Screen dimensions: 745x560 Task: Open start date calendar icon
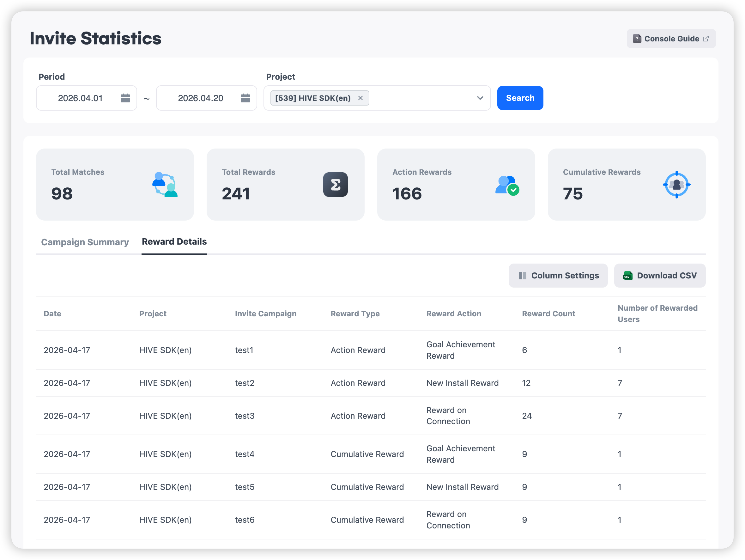click(x=125, y=98)
